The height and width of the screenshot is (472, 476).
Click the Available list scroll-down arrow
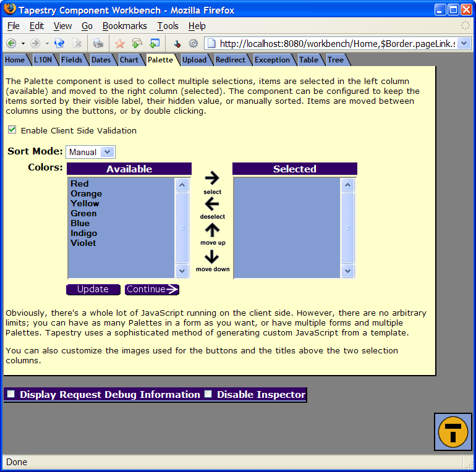click(182, 271)
